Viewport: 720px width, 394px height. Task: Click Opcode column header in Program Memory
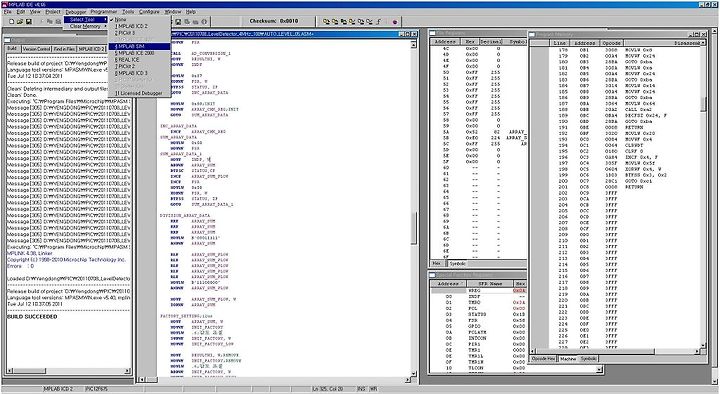(612, 43)
